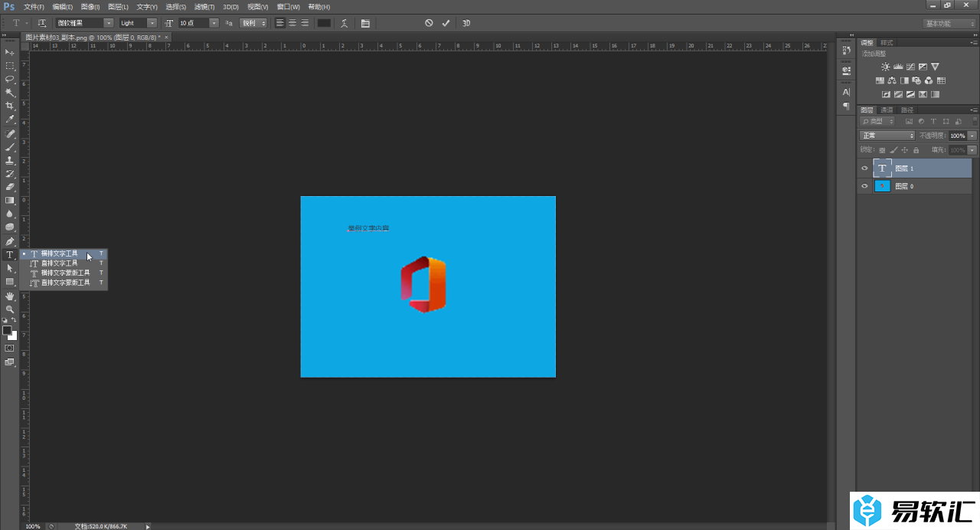Choose 直排文字工具 from the flyout
The width and height of the screenshot is (980, 530).
[64, 263]
